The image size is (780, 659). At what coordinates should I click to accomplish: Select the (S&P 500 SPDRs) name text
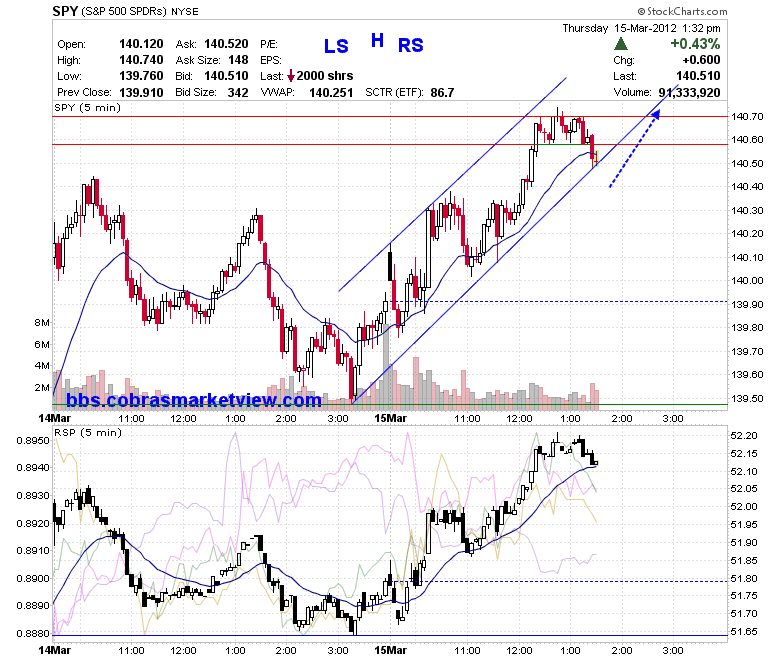124,11
